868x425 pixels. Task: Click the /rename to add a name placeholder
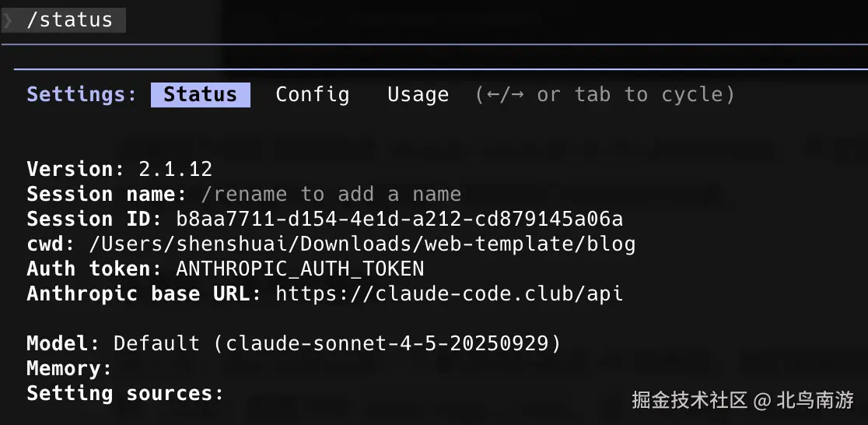(x=331, y=194)
